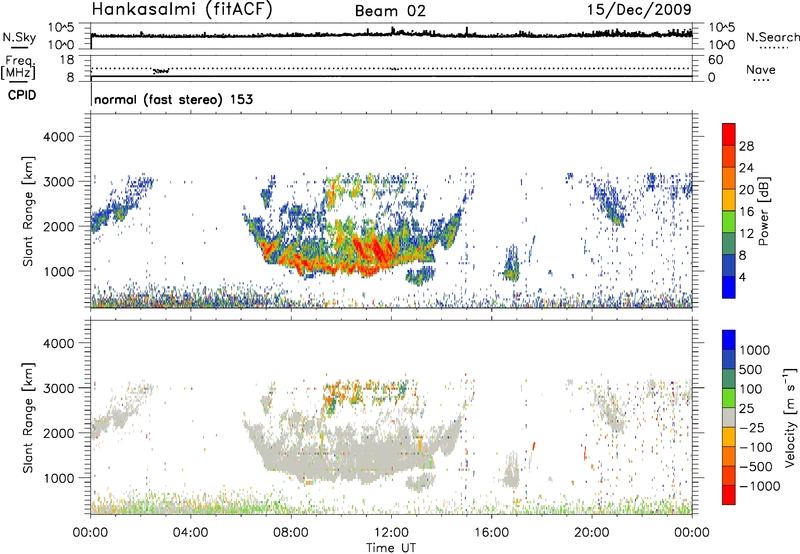Pick the light green 12-16 dB power swatch
This screenshot has width=800, height=554.
[x=729, y=222]
